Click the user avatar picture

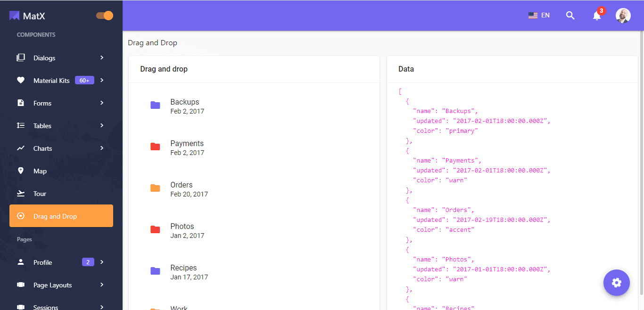pyautogui.click(x=623, y=16)
